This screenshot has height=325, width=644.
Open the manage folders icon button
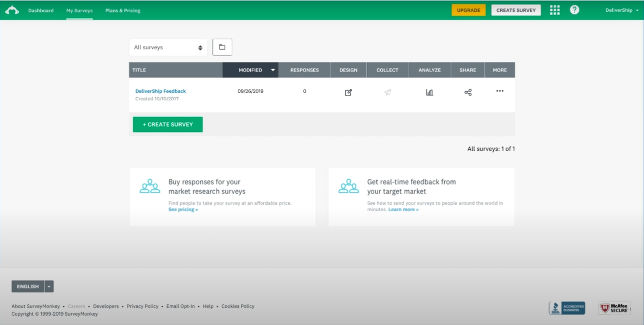point(222,47)
